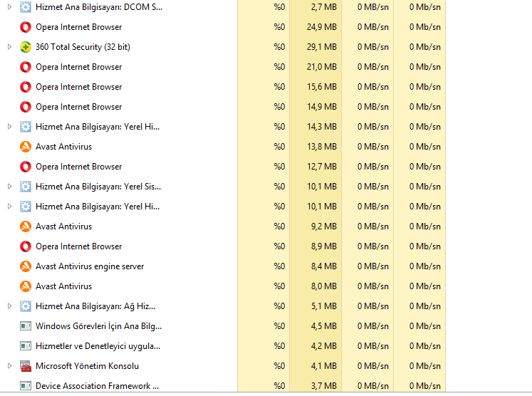Expand the 360 Total Security (32 bit) process

9,47
